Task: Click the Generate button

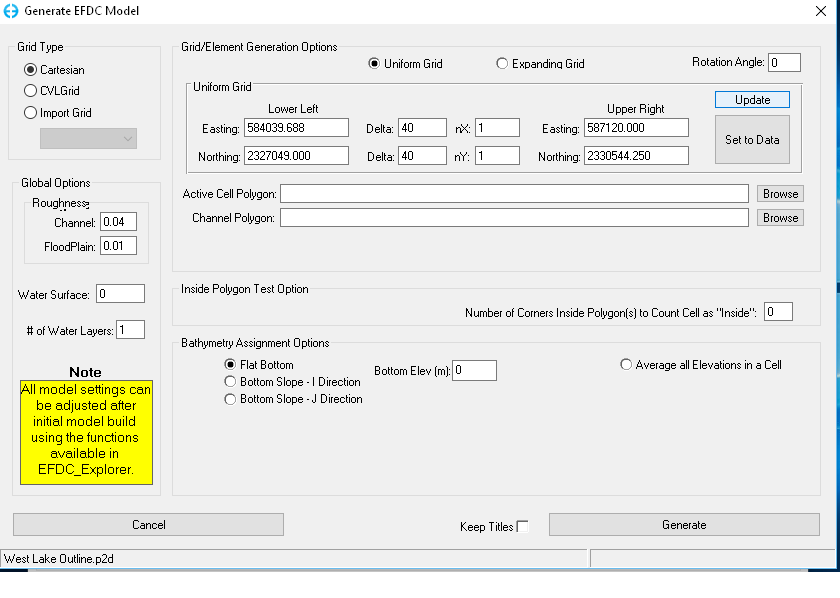Action: pyautogui.click(x=684, y=525)
